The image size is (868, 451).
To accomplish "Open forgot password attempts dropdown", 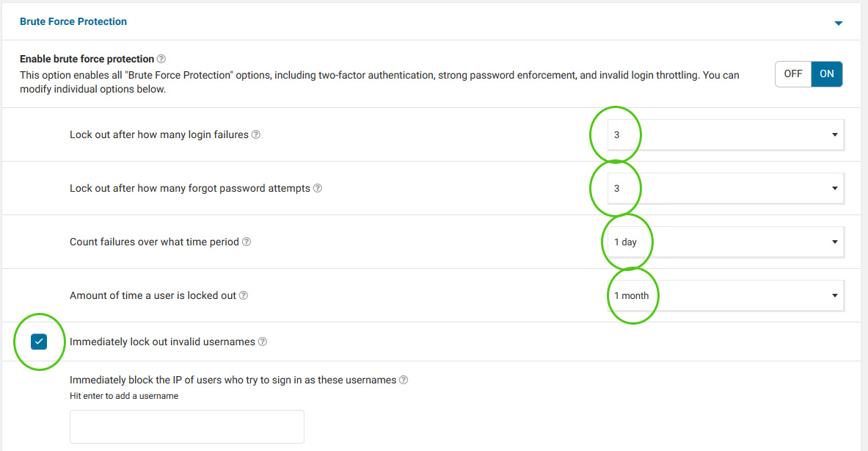I will [726, 188].
